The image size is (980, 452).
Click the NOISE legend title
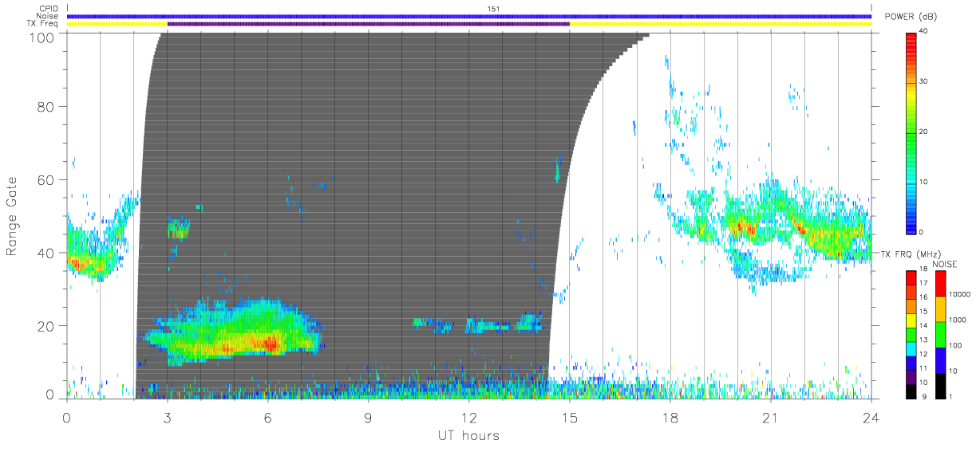point(946,262)
